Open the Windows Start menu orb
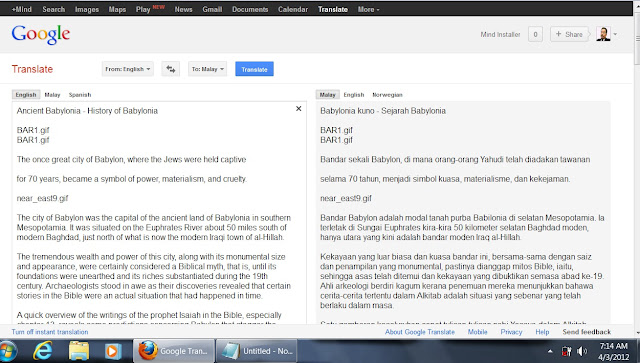 [x=8, y=351]
